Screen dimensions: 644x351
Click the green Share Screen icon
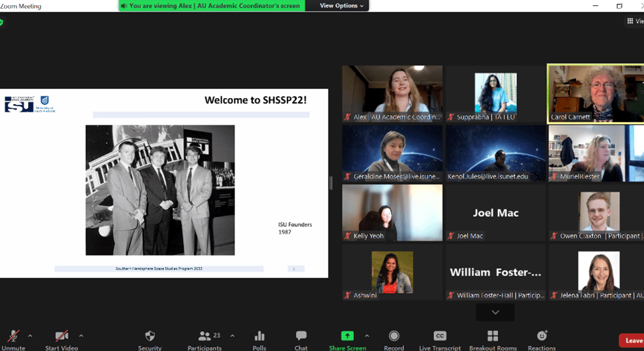pos(347,336)
